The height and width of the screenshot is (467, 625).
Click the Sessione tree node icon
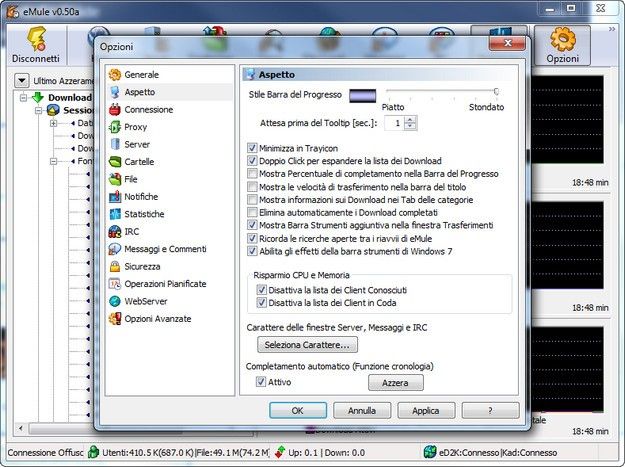53,110
